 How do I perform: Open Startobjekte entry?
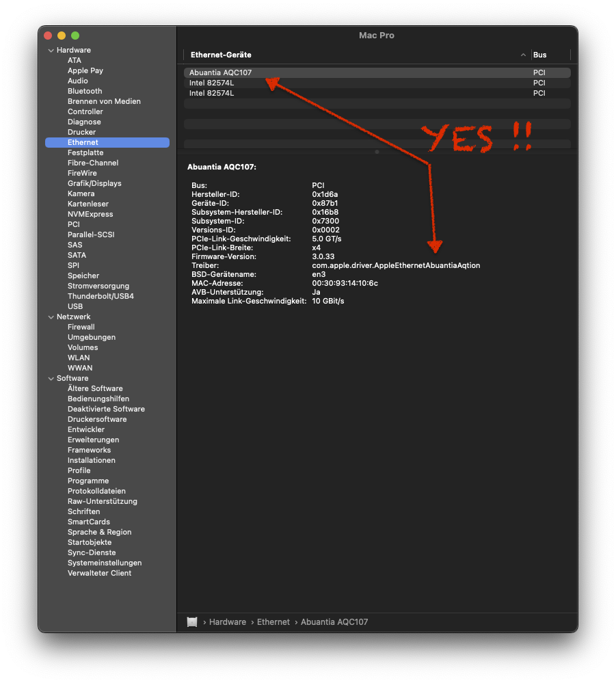coord(90,542)
